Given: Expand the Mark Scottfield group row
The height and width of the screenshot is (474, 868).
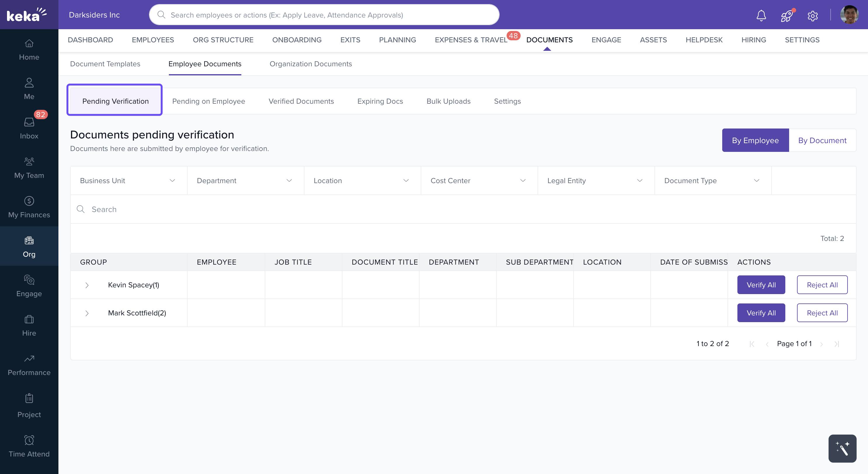Looking at the screenshot, I should point(87,313).
